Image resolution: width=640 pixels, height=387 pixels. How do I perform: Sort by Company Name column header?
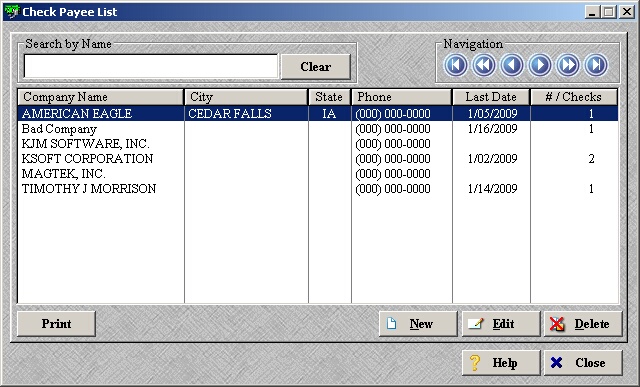(101, 97)
